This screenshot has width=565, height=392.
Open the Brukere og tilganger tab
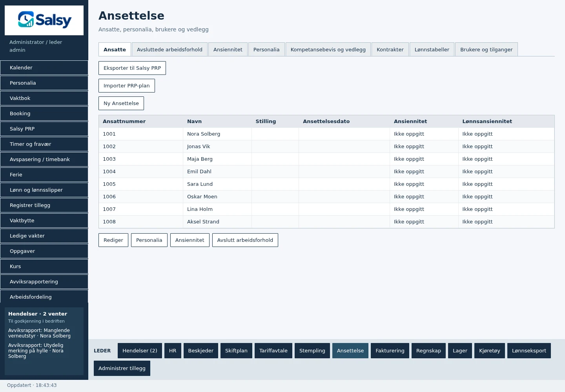487,49
